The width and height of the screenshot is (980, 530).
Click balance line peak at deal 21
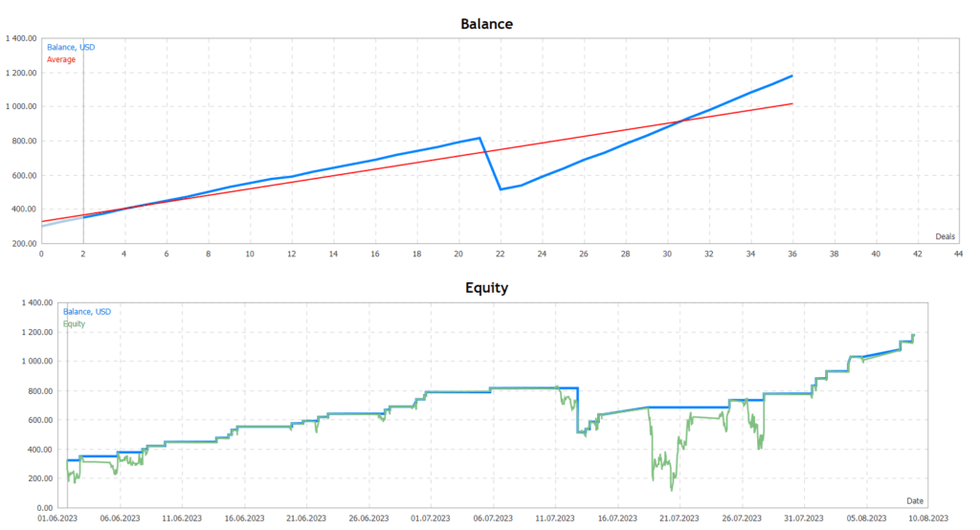coord(479,138)
